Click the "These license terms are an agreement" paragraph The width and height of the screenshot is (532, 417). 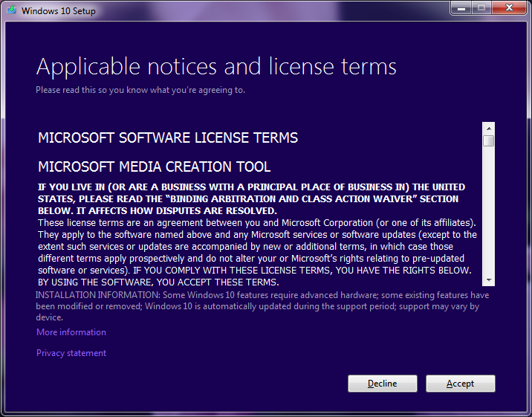pyautogui.click(x=257, y=253)
